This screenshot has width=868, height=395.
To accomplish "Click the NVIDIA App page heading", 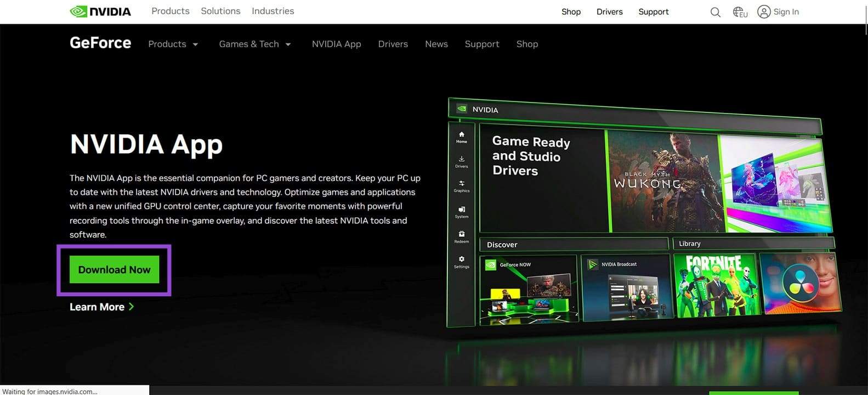I will 146,144.
